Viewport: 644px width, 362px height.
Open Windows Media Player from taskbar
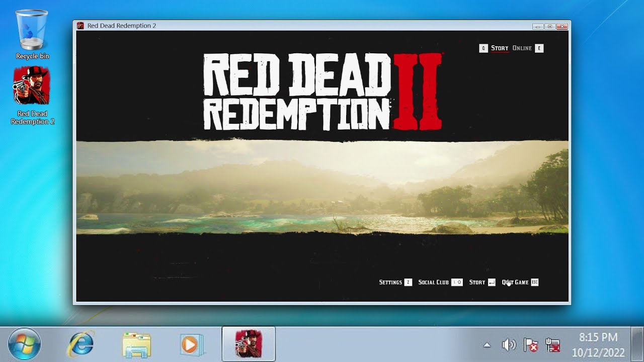[192, 344]
